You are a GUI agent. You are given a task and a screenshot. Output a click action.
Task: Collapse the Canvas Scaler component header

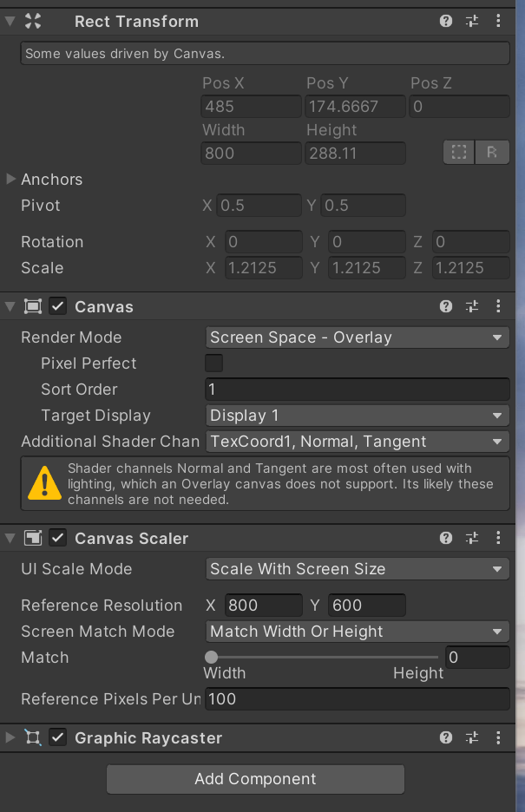tap(10, 538)
